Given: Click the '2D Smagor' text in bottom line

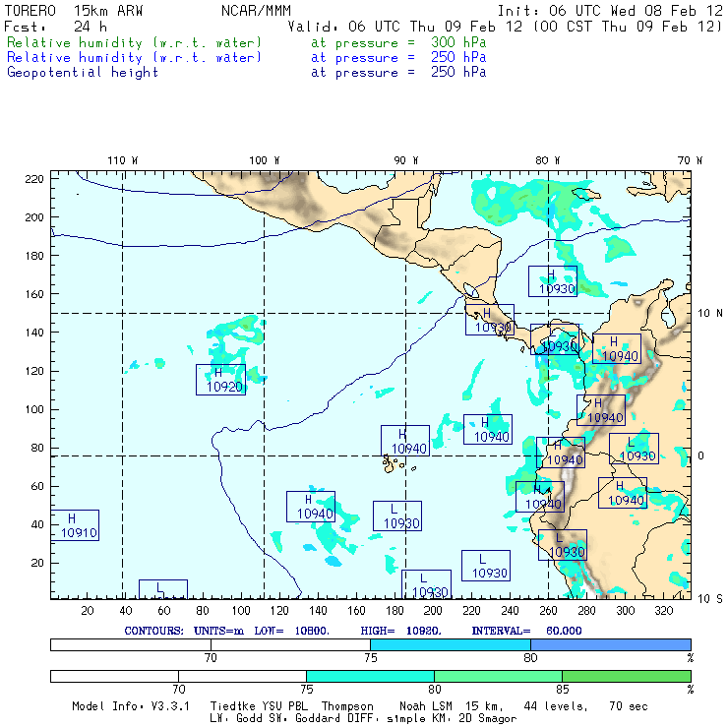Looking at the screenshot, I should [x=488, y=719].
